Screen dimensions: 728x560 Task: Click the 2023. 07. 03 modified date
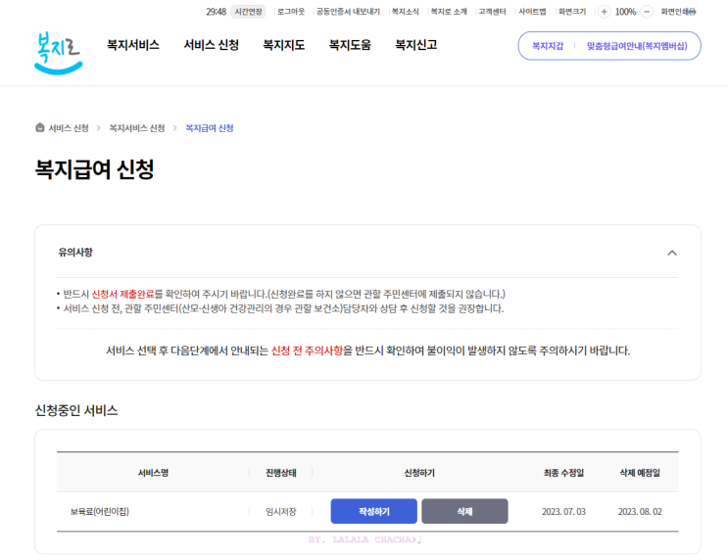(563, 511)
